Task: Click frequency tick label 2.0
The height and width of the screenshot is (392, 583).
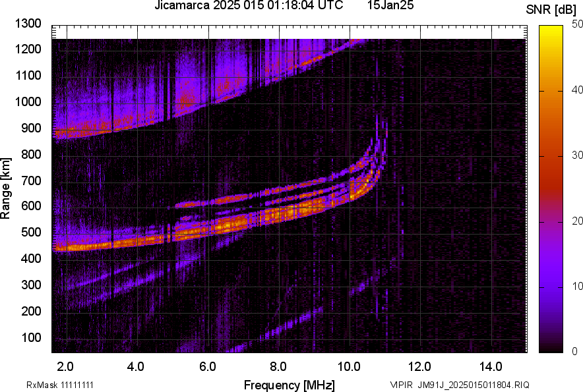Action: tap(65, 366)
